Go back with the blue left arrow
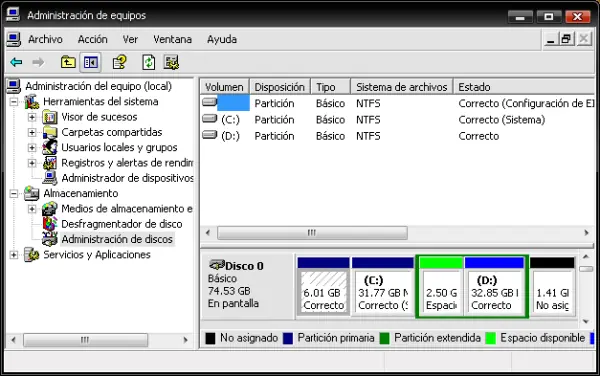 point(16,62)
